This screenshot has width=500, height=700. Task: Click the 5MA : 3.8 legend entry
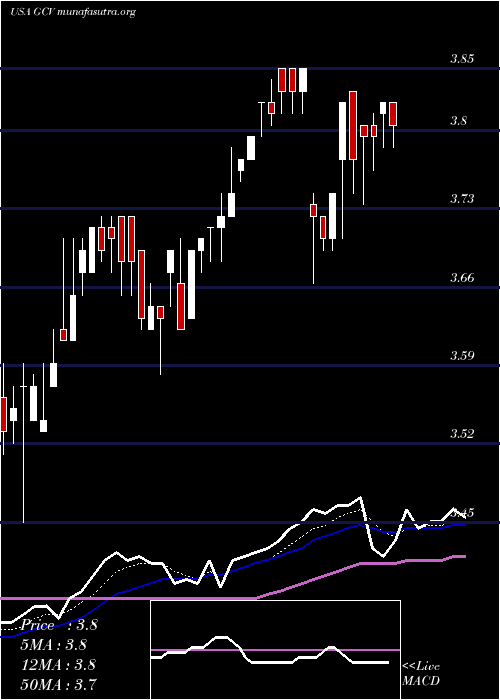click(x=54, y=645)
